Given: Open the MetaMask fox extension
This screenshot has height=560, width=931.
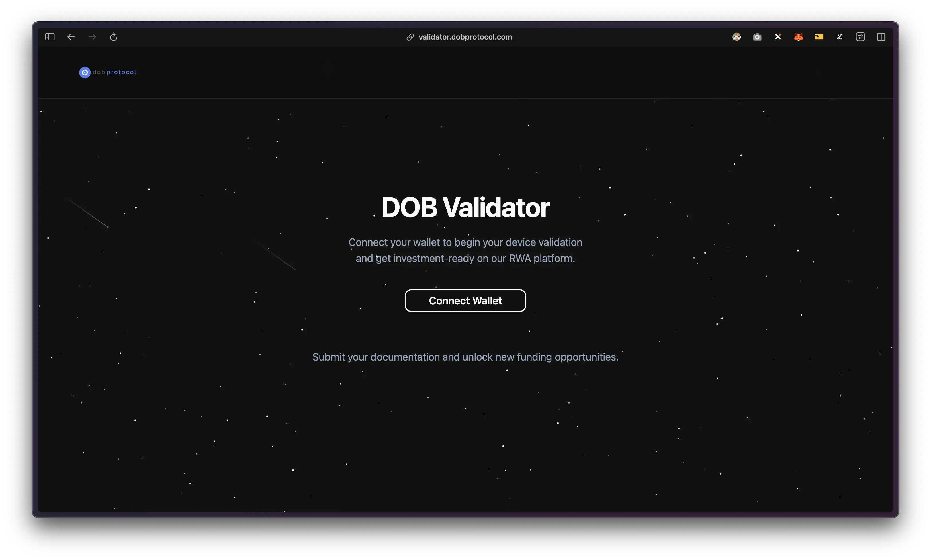Looking at the screenshot, I should [x=798, y=37].
